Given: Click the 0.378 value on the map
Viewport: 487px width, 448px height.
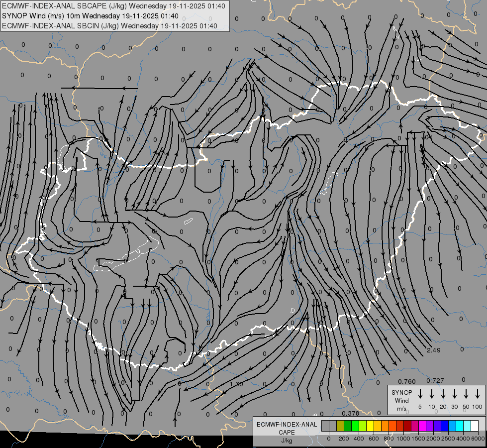Looking at the screenshot, I should pyautogui.click(x=350, y=413).
